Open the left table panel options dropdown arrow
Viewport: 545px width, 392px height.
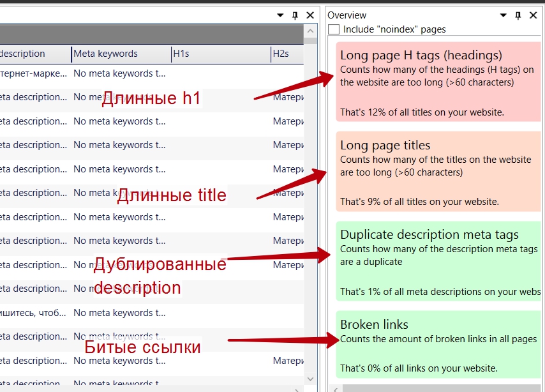coord(280,15)
